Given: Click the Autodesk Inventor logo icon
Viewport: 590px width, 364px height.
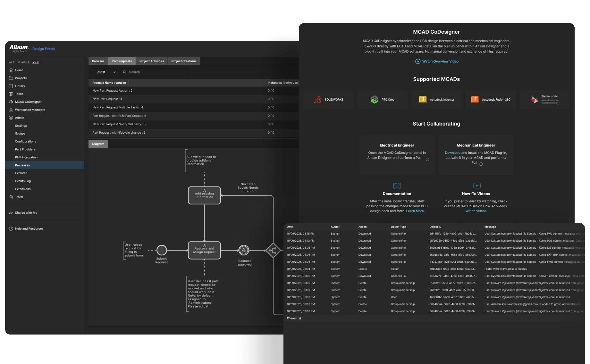Looking at the screenshot, I should 423,100.
